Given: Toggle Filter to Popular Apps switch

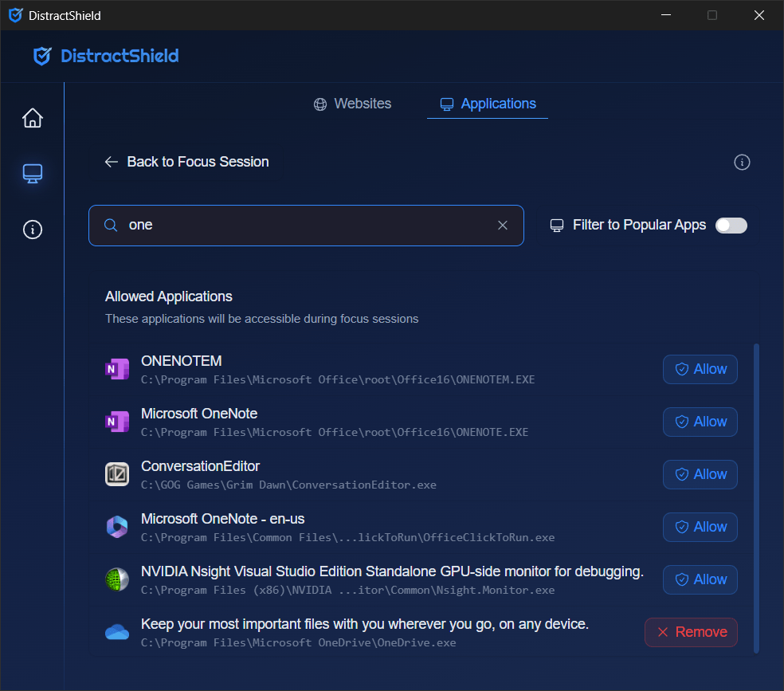Looking at the screenshot, I should 731,226.
